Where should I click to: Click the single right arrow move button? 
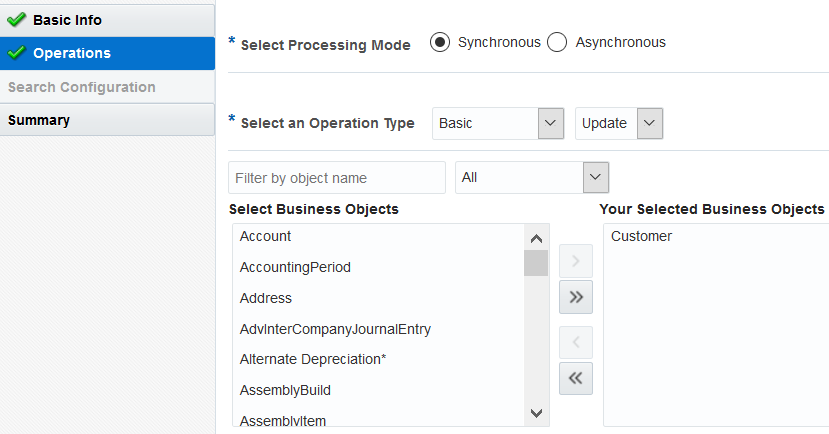[576, 260]
